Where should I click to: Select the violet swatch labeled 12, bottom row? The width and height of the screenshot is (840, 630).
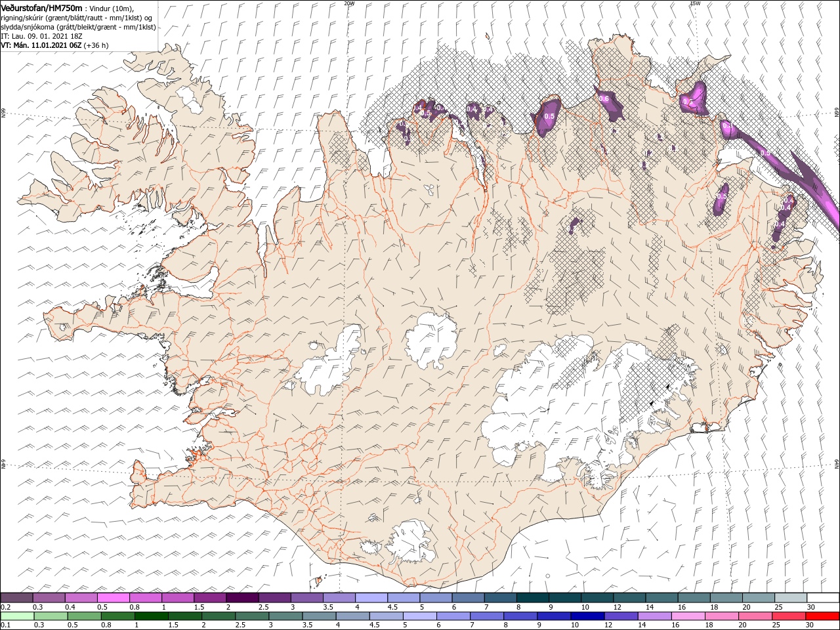(621, 616)
